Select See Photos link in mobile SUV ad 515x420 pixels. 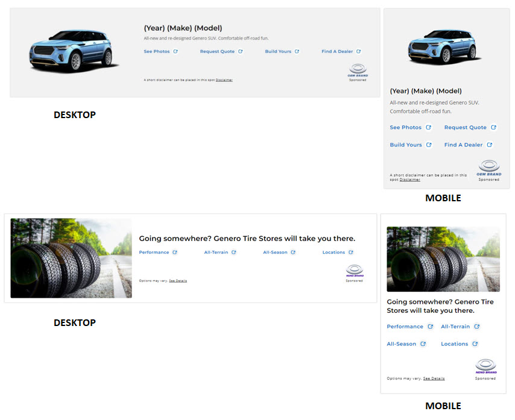[x=405, y=128]
